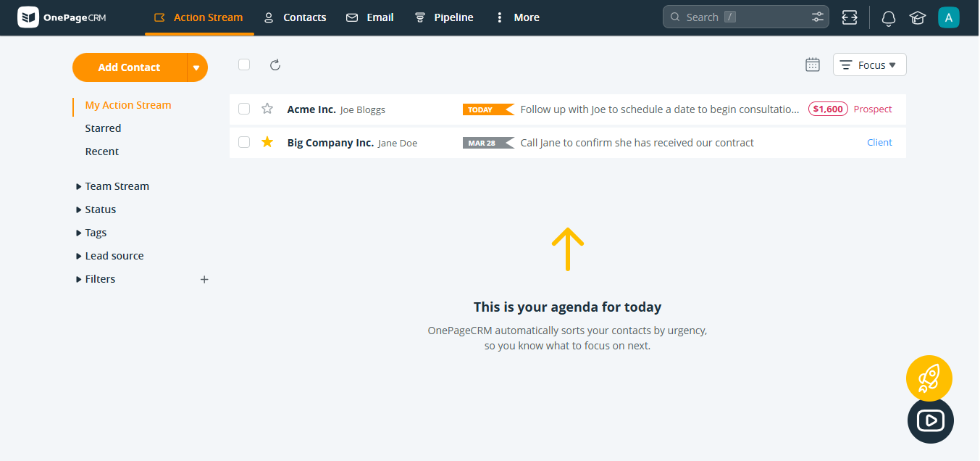Expand Filters section
980x461 pixels.
[x=96, y=279]
